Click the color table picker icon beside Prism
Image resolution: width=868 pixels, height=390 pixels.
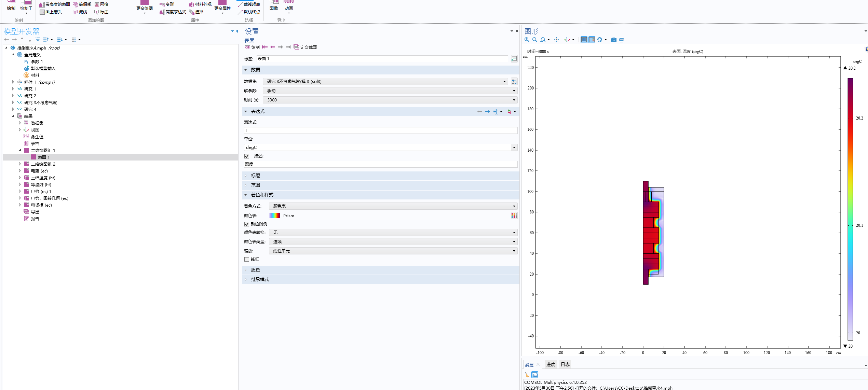click(x=514, y=215)
